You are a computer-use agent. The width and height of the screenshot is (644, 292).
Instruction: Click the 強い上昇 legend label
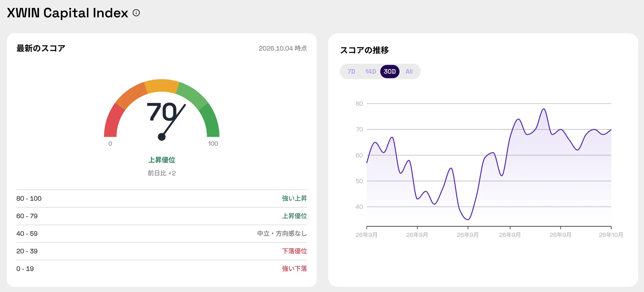pyautogui.click(x=294, y=198)
